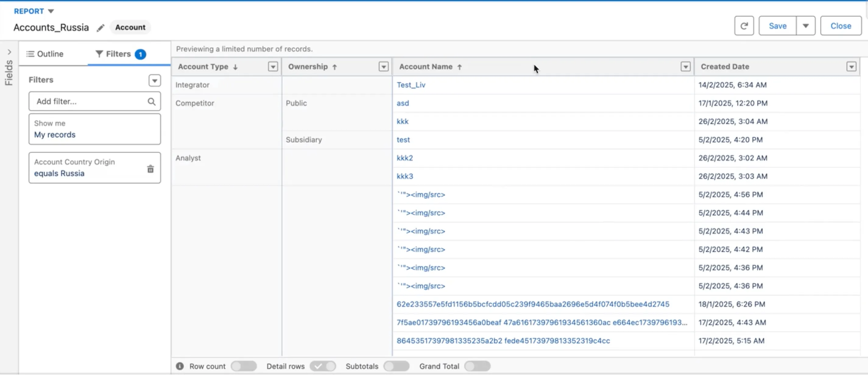Switch to the Outline tab

(x=45, y=54)
